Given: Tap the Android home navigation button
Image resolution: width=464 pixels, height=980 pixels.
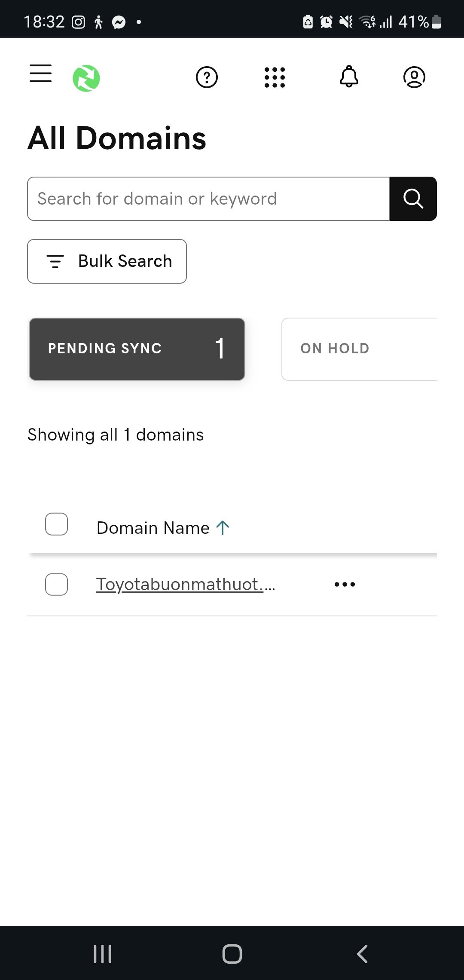Looking at the screenshot, I should pos(232,954).
